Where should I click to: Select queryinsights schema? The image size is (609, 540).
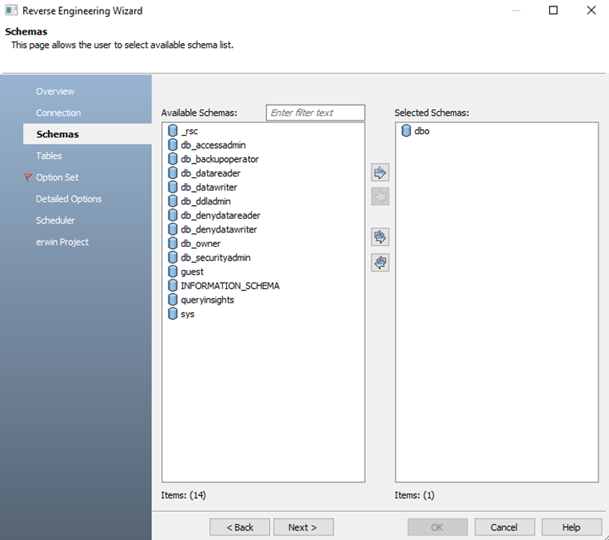click(208, 299)
